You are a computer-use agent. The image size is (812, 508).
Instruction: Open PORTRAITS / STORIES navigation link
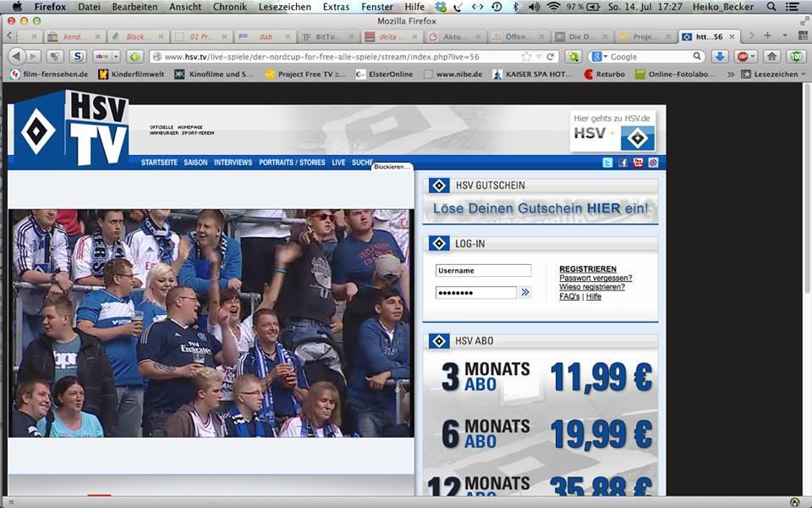pyautogui.click(x=292, y=163)
